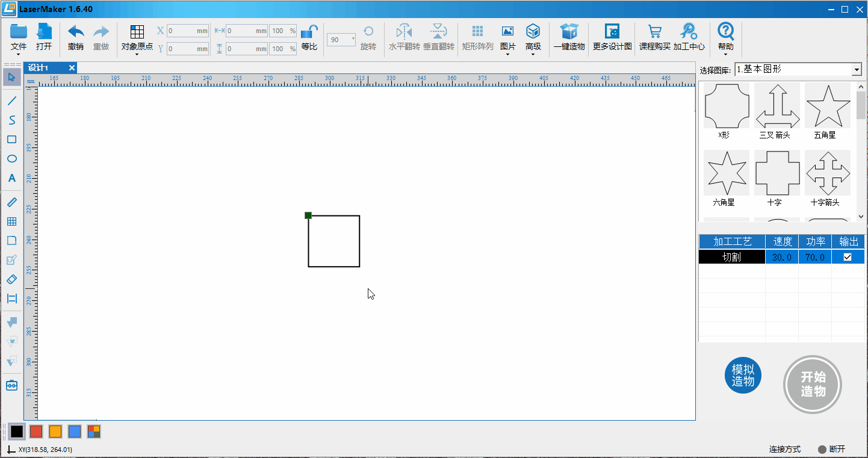Click the width percent field

(x=283, y=31)
